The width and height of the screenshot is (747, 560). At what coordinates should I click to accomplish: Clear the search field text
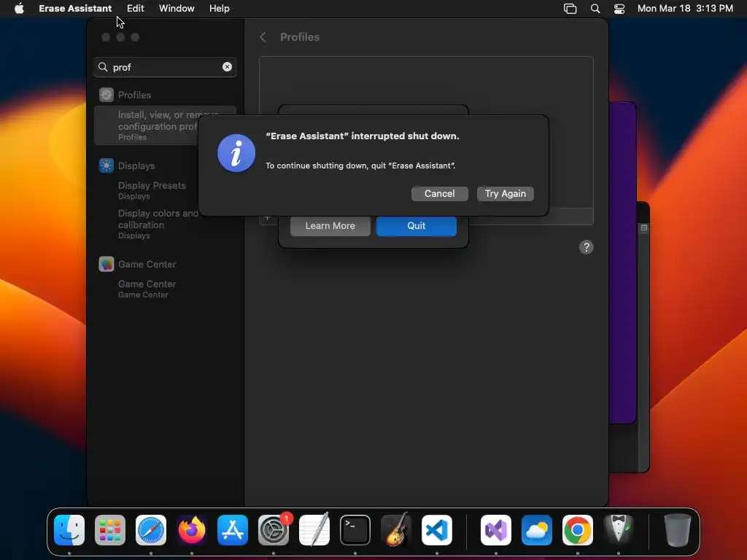click(x=228, y=67)
